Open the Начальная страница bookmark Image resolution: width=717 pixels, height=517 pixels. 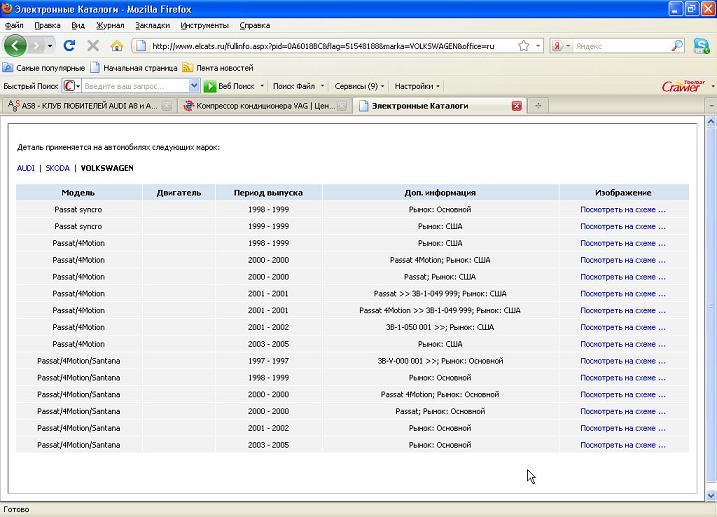(x=134, y=68)
